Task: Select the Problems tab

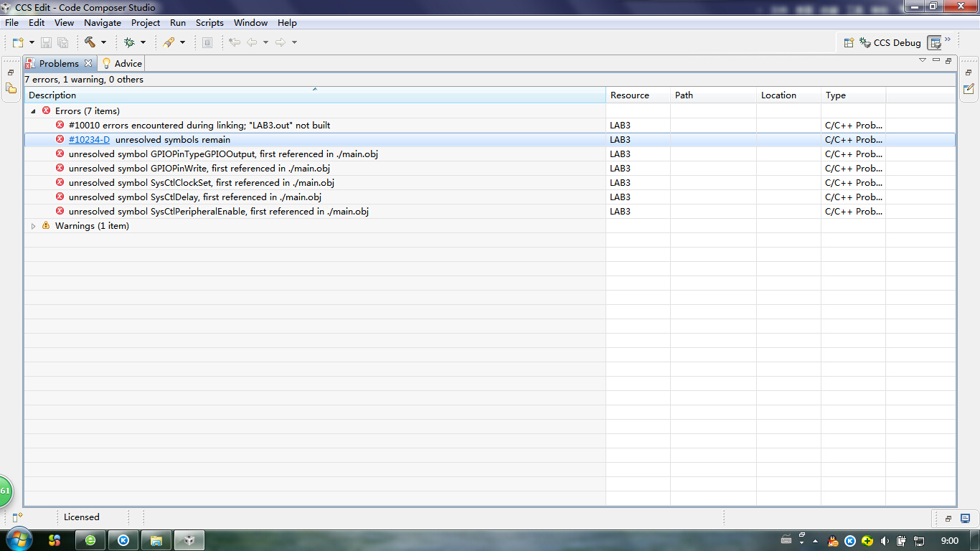Action: [59, 64]
